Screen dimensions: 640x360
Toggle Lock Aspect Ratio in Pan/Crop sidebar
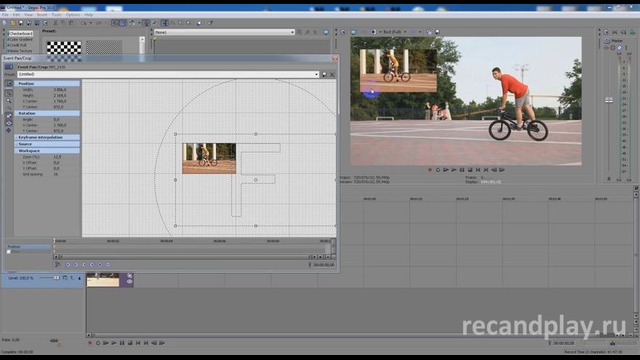point(9,116)
